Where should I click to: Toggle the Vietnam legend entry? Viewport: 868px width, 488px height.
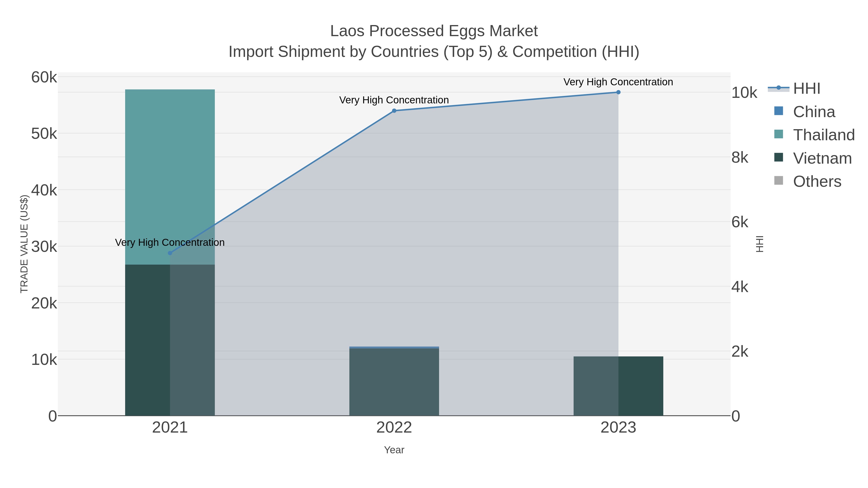[x=813, y=158]
